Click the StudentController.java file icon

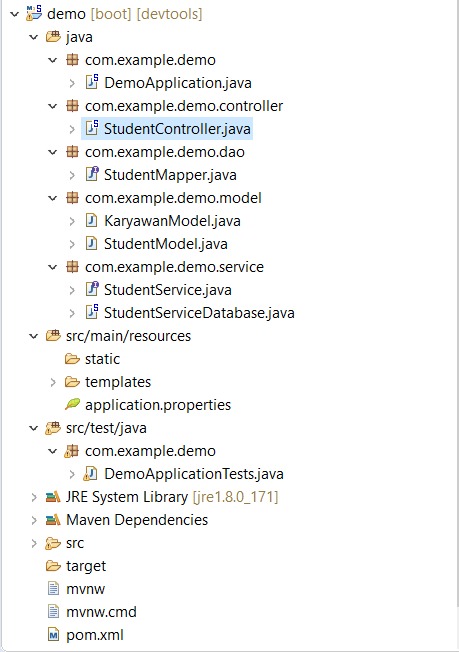92,128
